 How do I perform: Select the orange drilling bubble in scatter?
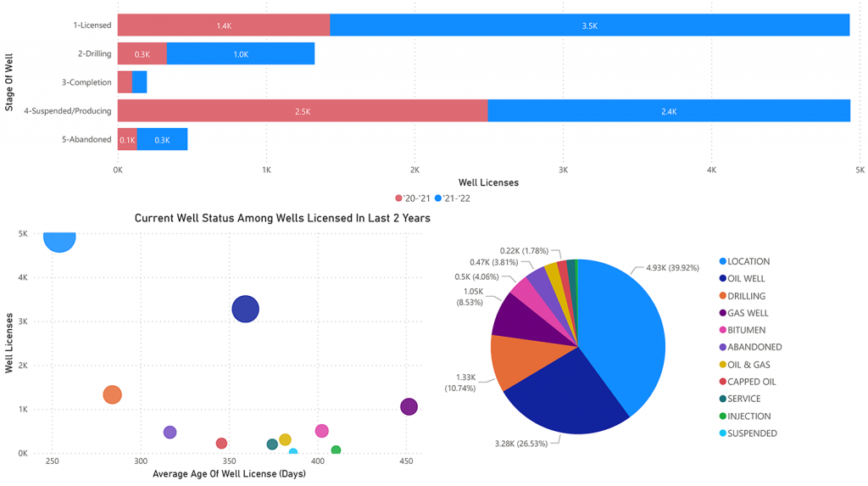click(x=113, y=395)
